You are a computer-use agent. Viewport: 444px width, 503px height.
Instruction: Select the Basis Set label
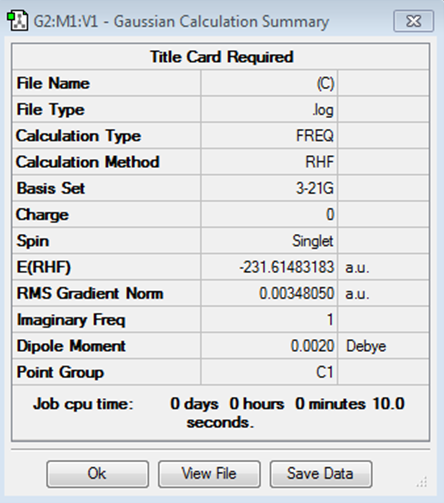click(51, 188)
